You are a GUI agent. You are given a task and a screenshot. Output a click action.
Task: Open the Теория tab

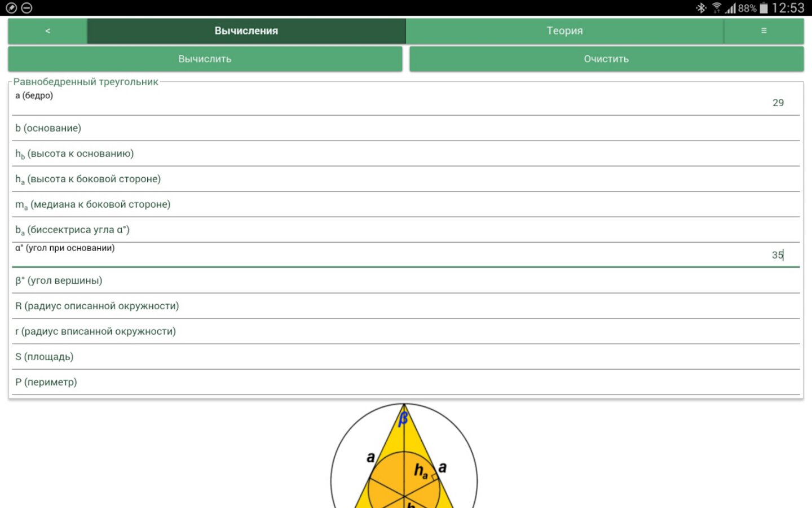point(564,31)
